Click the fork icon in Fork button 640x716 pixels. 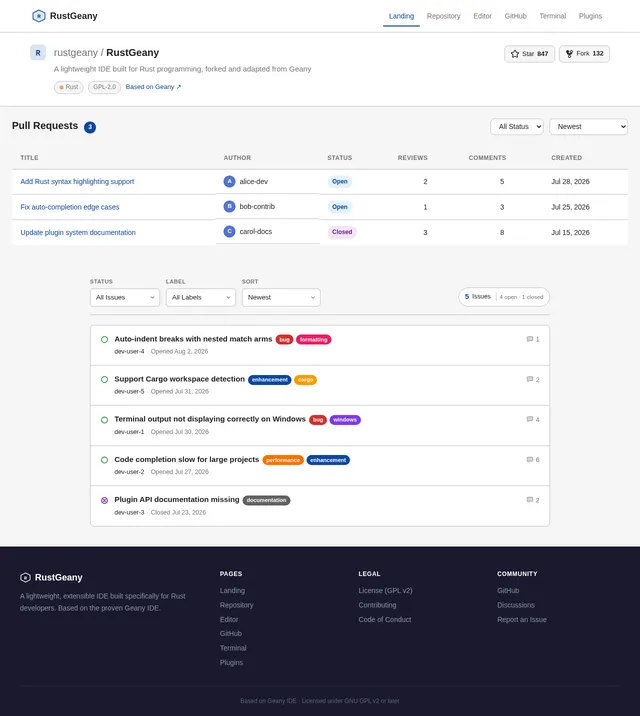coord(569,54)
